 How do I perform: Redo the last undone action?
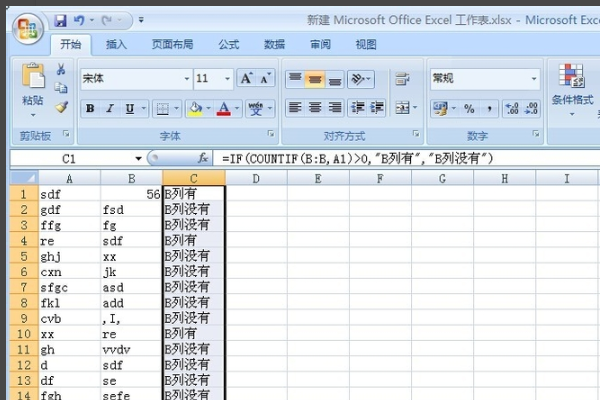point(107,20)
